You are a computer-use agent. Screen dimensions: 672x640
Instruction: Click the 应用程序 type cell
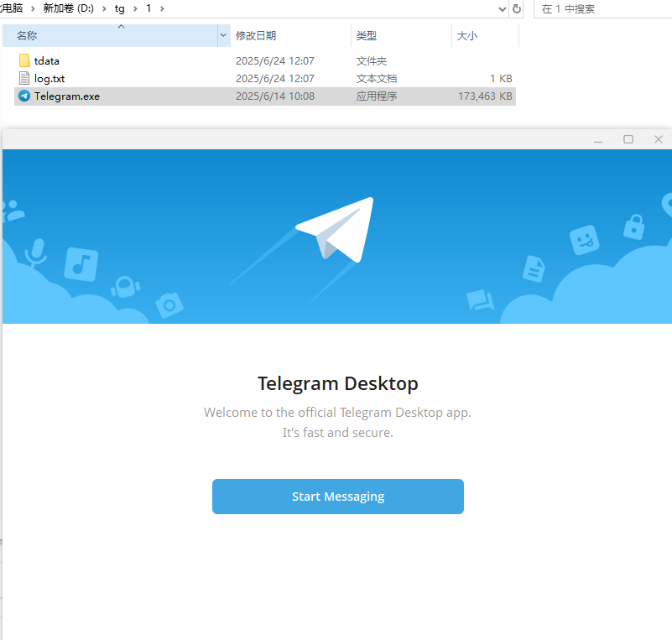[377, 96]
